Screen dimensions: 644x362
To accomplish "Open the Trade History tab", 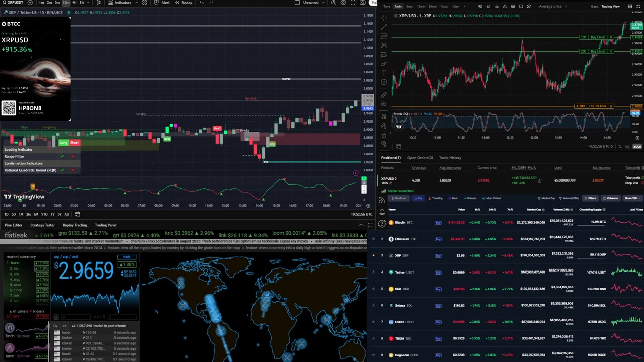I will (450, 158).
